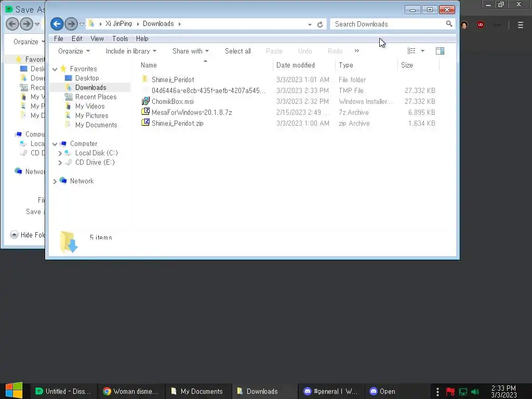Viewport: 532px width, 399px height.
Task: Select the Shimeji_Peridot folder icon
Action: click(145, 79)
